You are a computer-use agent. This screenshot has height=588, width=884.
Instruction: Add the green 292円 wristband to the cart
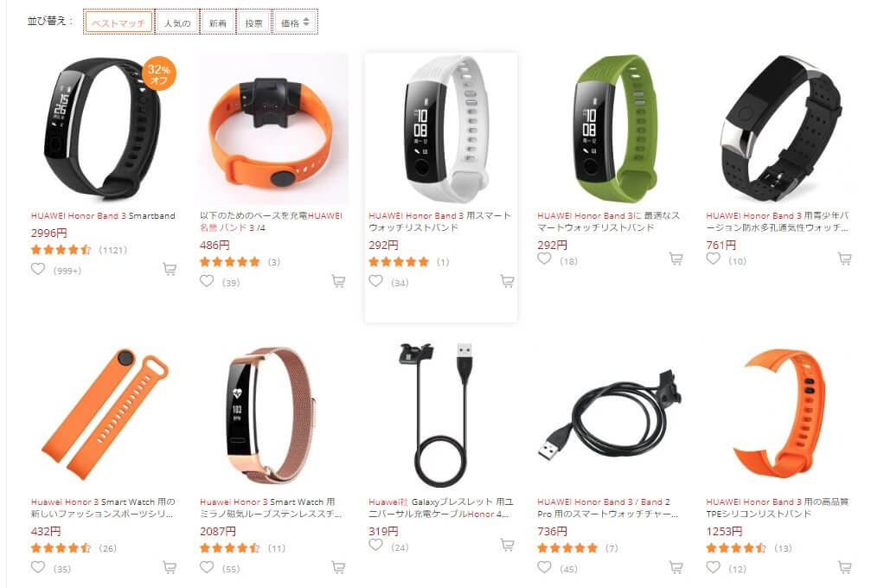(x=676, y=259)
